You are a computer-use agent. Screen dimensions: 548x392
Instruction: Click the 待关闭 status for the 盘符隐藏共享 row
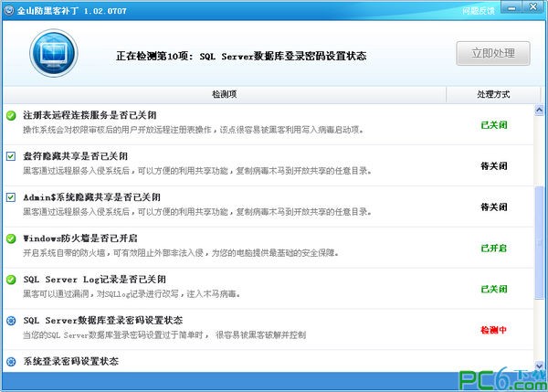pyautogui.click(x=493, y=166)
